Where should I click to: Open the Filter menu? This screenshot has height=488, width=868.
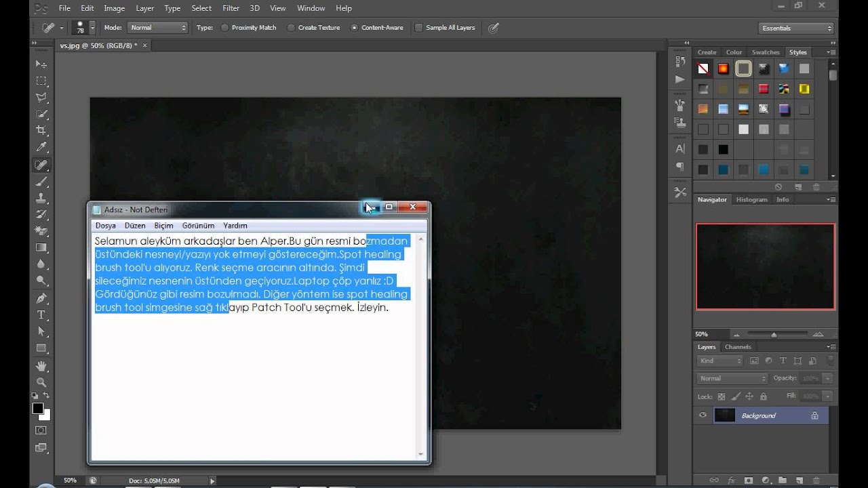pyautogui.click(x=231, y=8)
